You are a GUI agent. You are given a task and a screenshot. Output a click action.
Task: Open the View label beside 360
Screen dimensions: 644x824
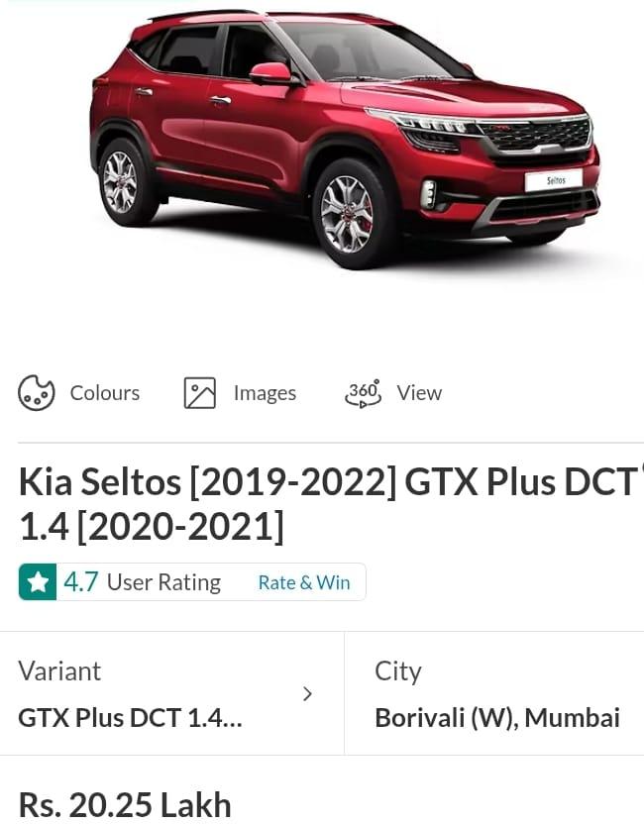tap(419, 393)
